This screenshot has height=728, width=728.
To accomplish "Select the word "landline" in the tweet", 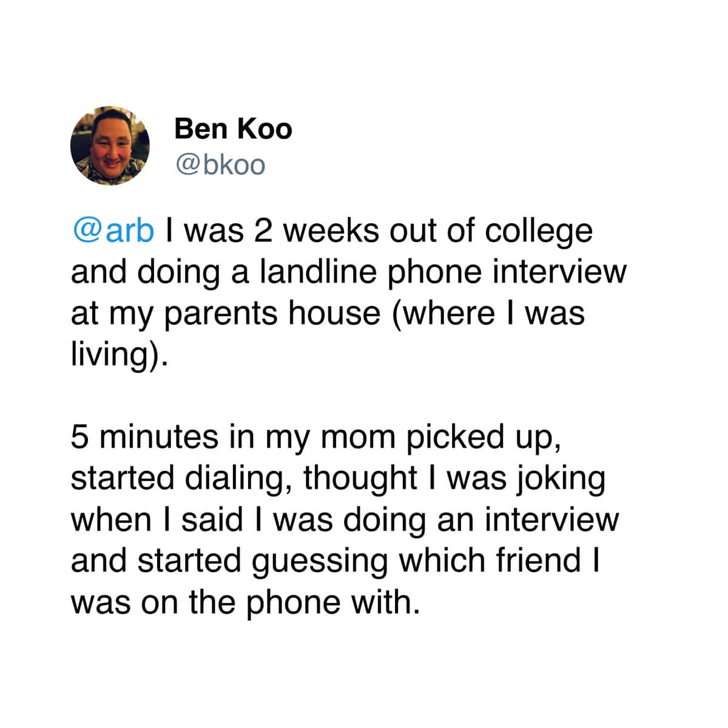I will [318, 272].
